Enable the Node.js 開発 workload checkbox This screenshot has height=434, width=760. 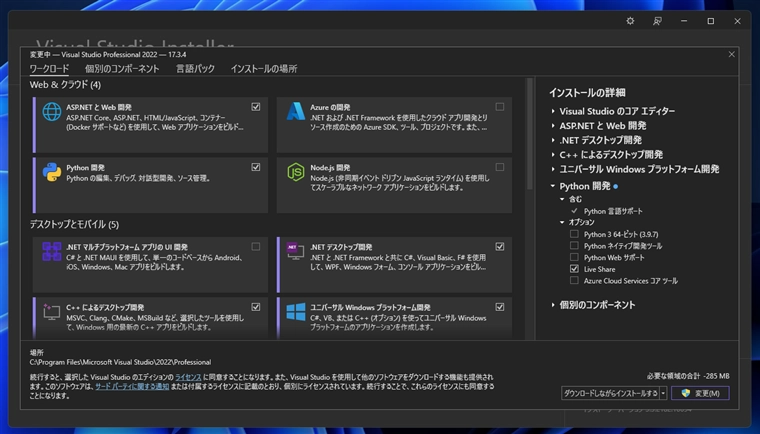click(x=500, y=167)
